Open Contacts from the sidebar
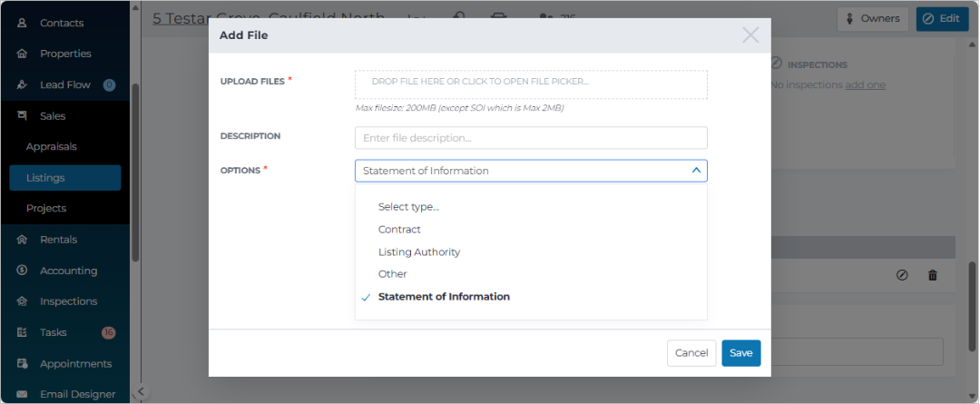 (62, 23)
